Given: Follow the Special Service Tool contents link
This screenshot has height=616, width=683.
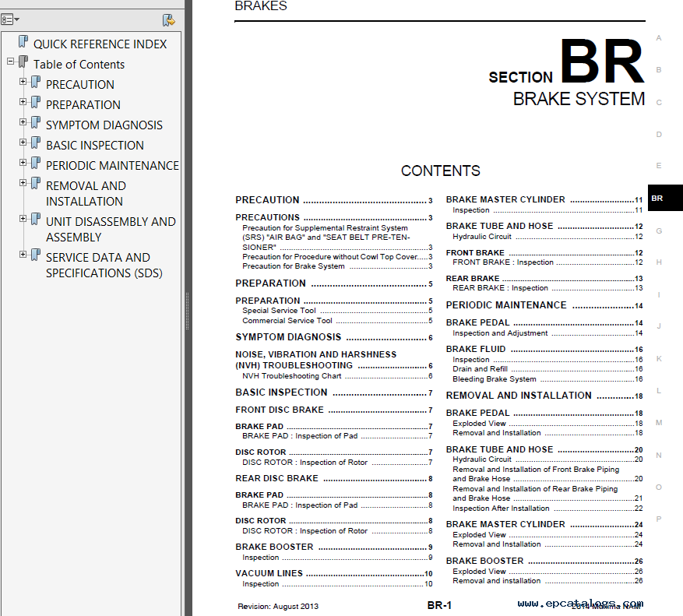Looking at the screenshot, I should [x=337, y=311].
